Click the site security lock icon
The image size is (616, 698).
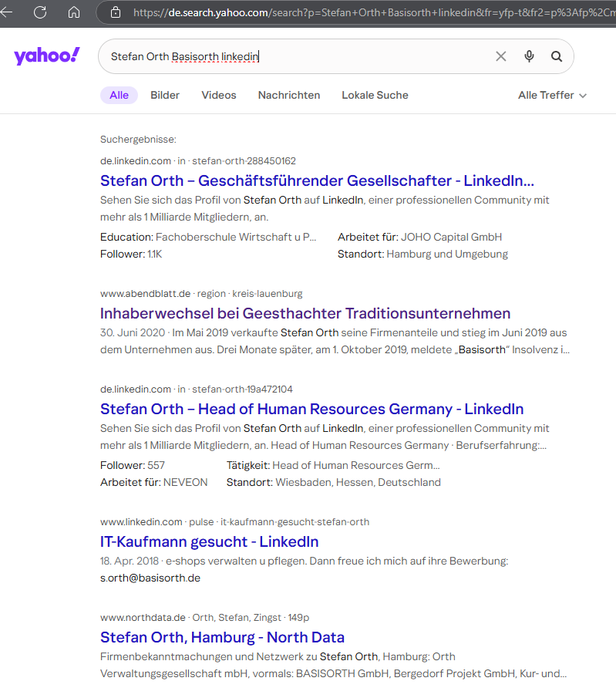pos(116,12)
